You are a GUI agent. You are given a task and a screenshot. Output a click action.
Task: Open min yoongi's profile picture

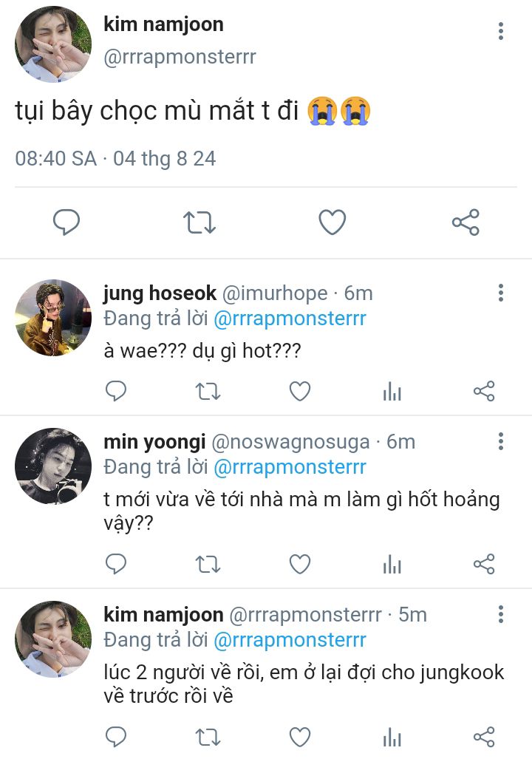point(53,466)
